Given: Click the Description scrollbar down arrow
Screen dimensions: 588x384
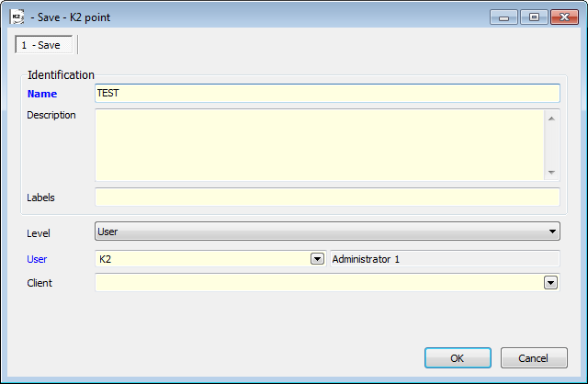Looking at the screenshot, I should pyautogui.click(x=551, y=173).
